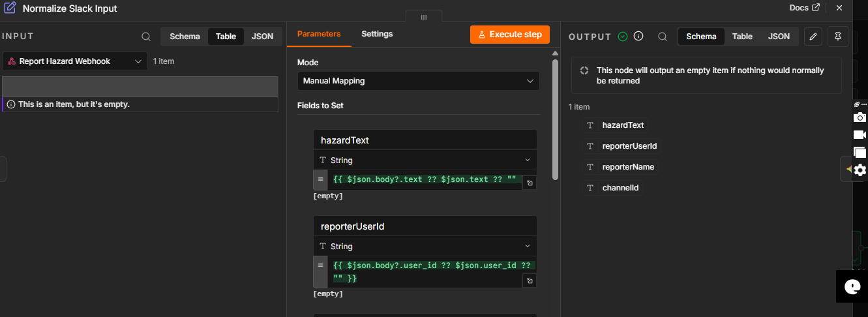The height and width of the screenshot is (317, 868).
Task: Click the stacked windows gallery icon
Action: coord(860,153)
